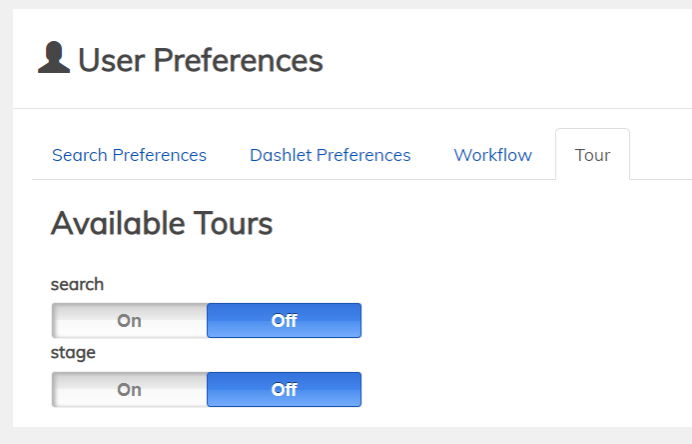The width and height of the screenshot is (692, 444).
Task: Switch to the Dashlet Preferences tab
Action: click(330, 155)
